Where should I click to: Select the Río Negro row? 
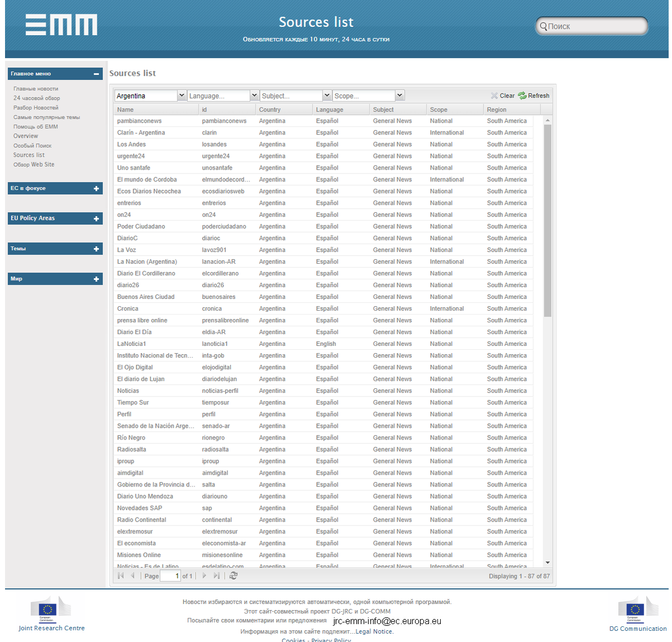pyautogui.click(x=323, y=438)
